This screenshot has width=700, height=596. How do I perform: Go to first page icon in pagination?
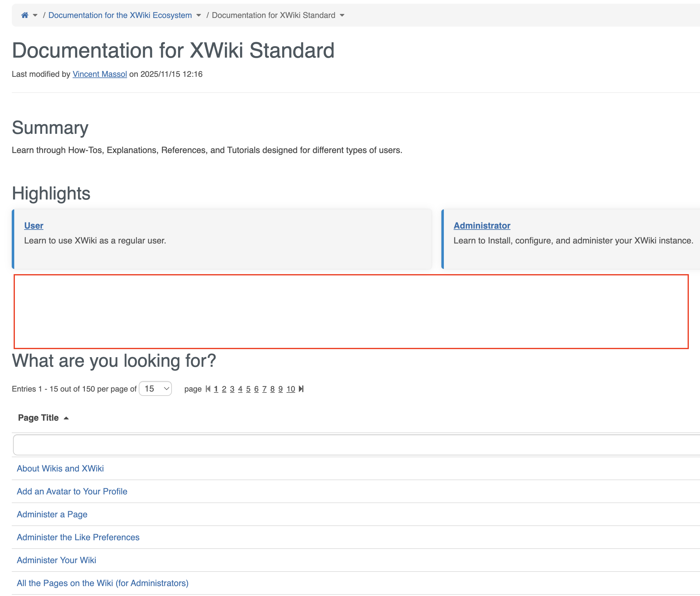[208, 389]
